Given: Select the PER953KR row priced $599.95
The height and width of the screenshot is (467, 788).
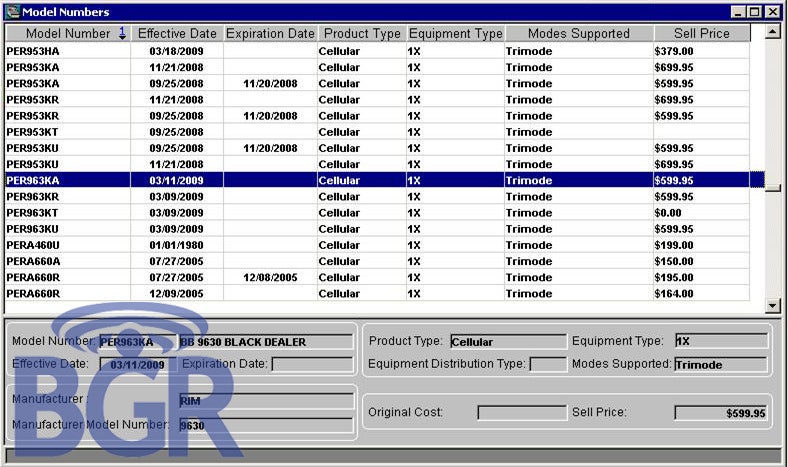Looking at the screenshot, I should click(x=377, y=116).
